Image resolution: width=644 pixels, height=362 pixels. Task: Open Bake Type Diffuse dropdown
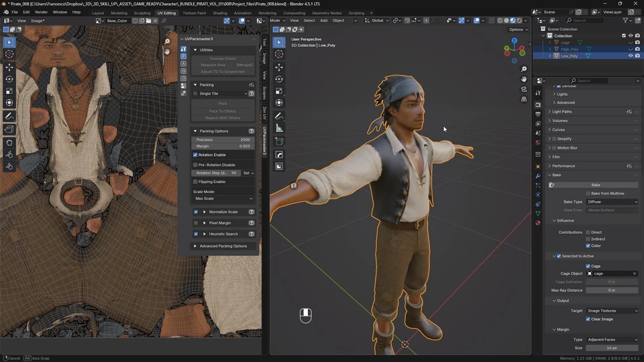pos(612,202)
